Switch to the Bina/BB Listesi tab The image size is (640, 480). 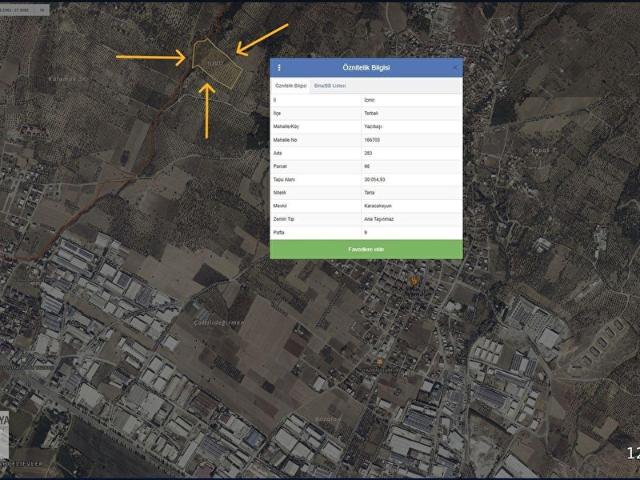point(330,86)
